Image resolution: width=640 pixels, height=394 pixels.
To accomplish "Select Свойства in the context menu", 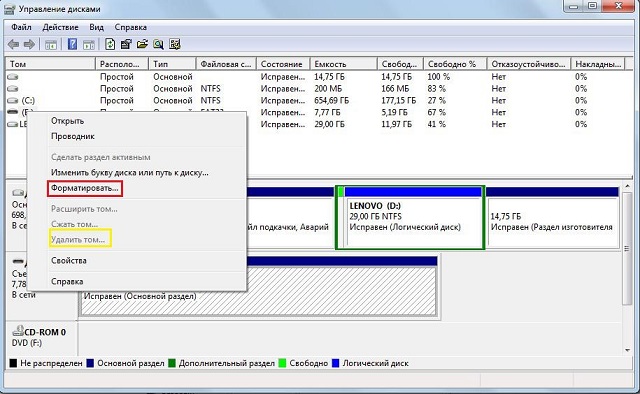I will click(x=69, y=260).
